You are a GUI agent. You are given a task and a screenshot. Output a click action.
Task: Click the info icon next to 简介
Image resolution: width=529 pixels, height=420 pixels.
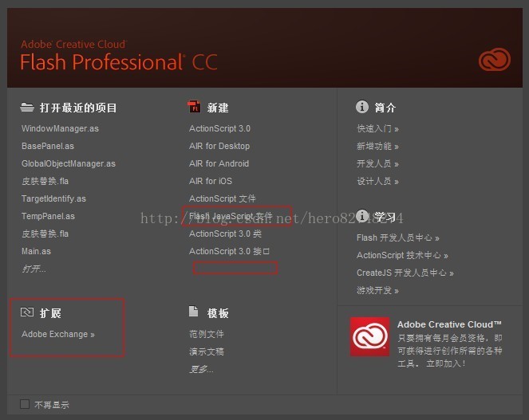(x=362, y=107)
